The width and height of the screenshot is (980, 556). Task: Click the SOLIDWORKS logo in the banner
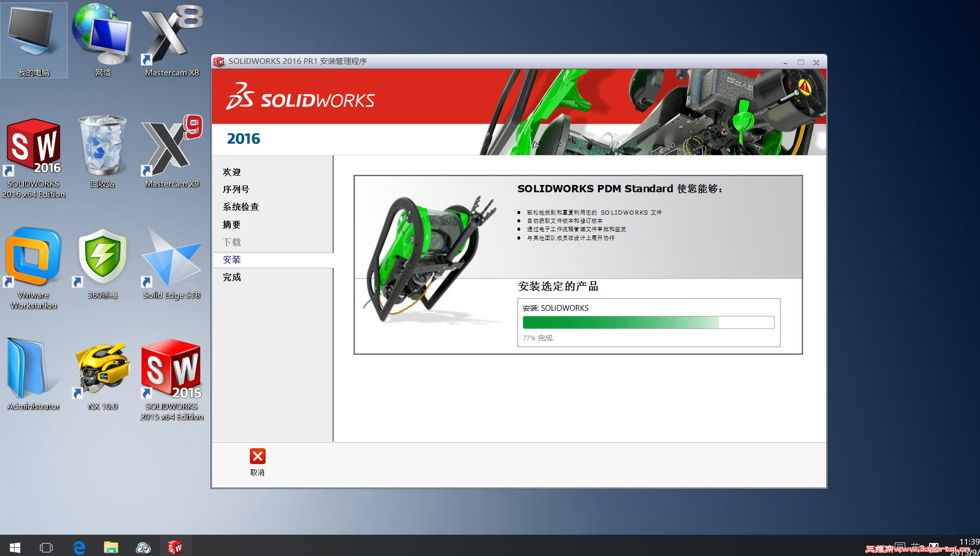(x=300, y=97)
